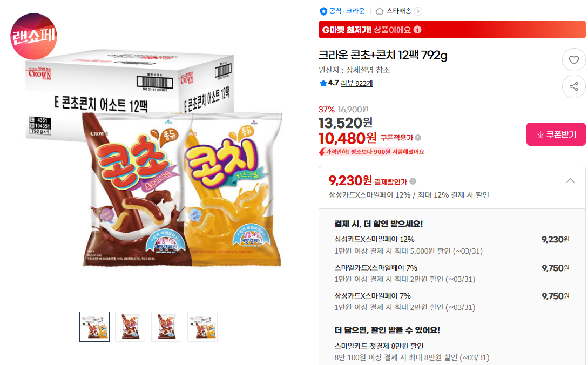Open reviews link 리뷰 922개
This screenshot has width=588, height=365.
pos(356,83)
